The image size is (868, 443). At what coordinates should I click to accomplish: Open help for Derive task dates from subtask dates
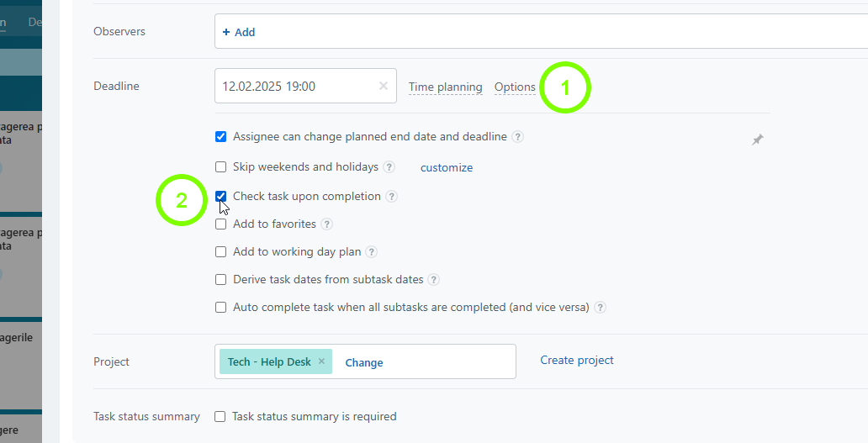(434, 279)
